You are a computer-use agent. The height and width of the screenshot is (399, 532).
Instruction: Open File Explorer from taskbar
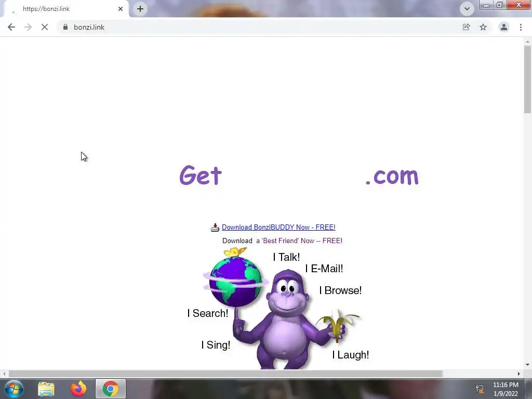point(46,389)
